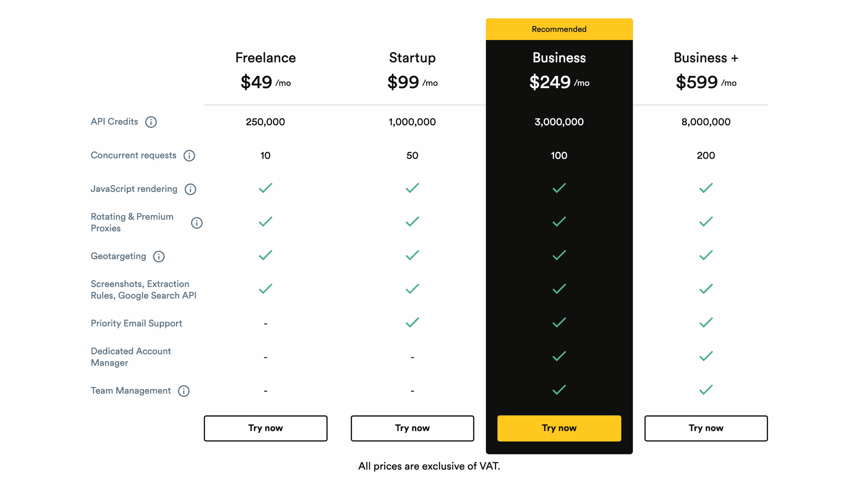Click Freelance plan's JavaScript rendering checkmark
This screenshot has width=868, height=487.
pyautogui.click(x=265, y=188)
